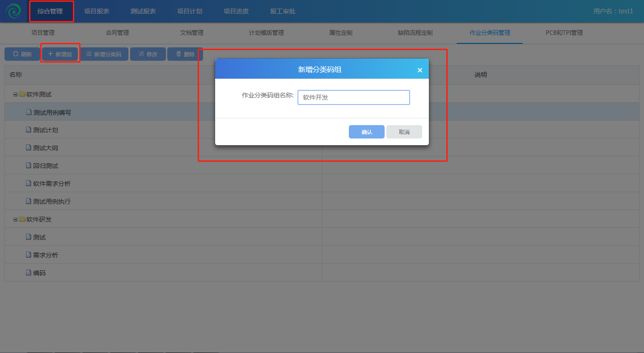Click the 删除 trash toolbar button

click(185, 54)
